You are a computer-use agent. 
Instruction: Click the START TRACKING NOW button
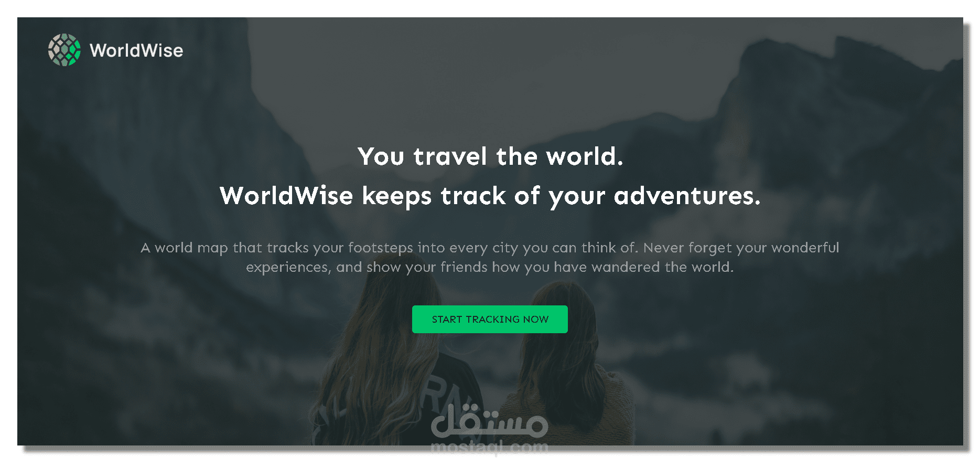coord(490,319)
